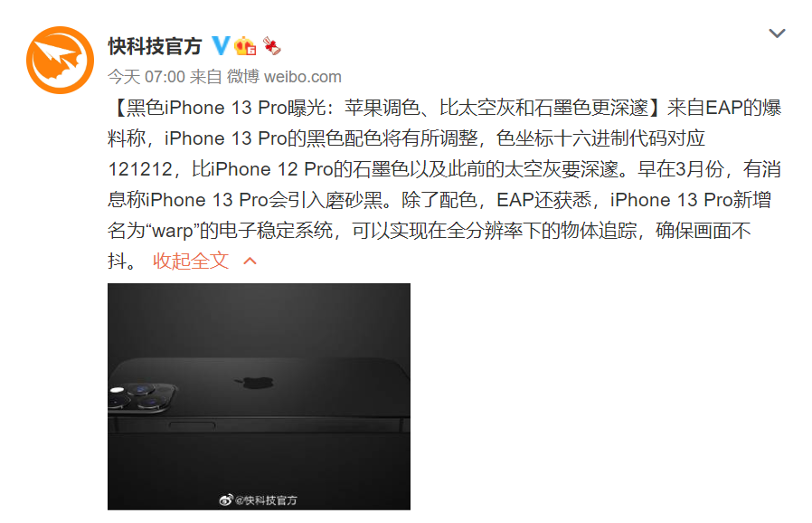Screen dimensions: 812x523
Task: Open the orange 快科技 profile avatar
Action: coord(60,60)
